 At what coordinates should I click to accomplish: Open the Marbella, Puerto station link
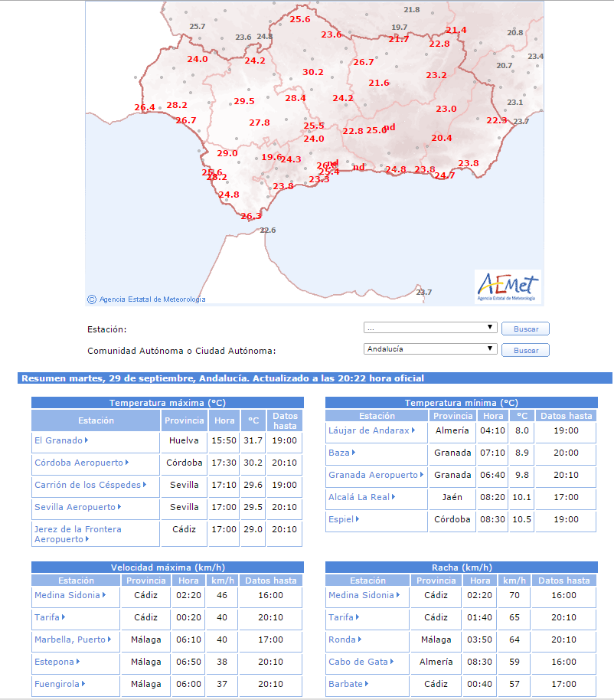70,639
